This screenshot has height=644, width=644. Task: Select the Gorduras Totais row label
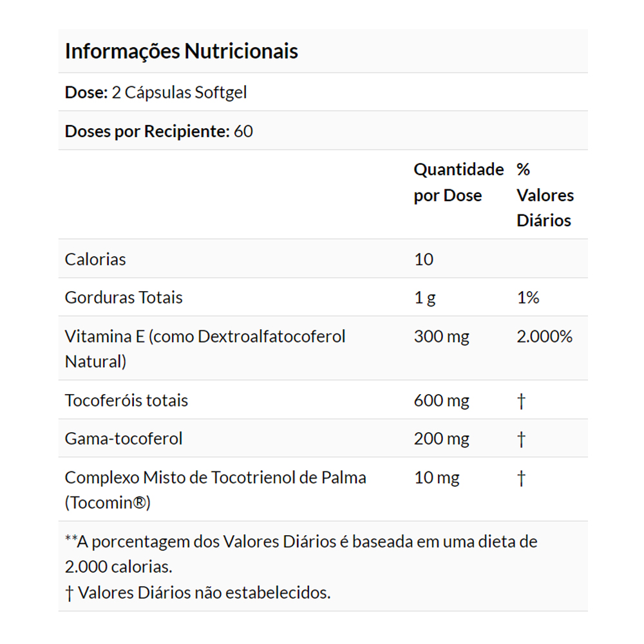(123, 298)
